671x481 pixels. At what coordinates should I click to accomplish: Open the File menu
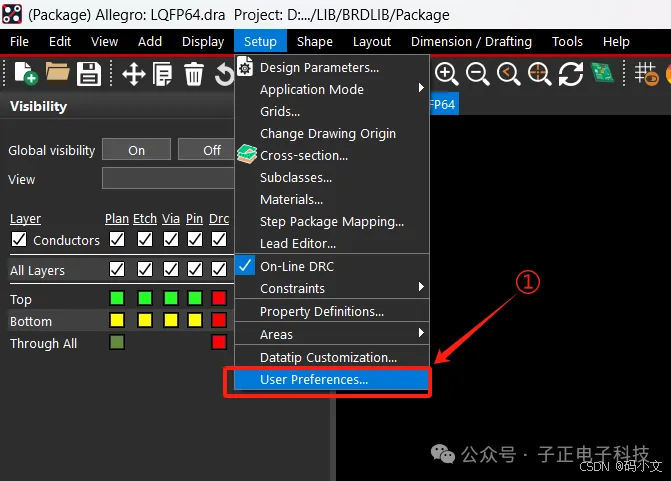pyautogui.click(x=19, y=42)
